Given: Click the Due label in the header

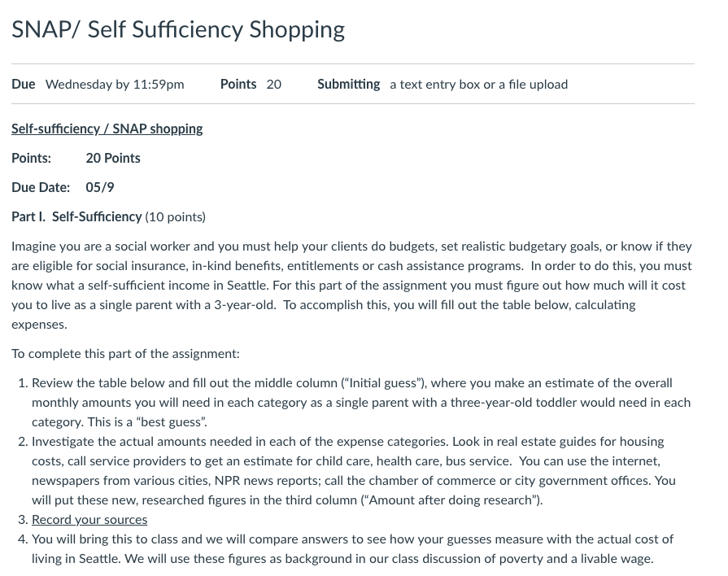Looking at the screenshot, I should 24,84.
